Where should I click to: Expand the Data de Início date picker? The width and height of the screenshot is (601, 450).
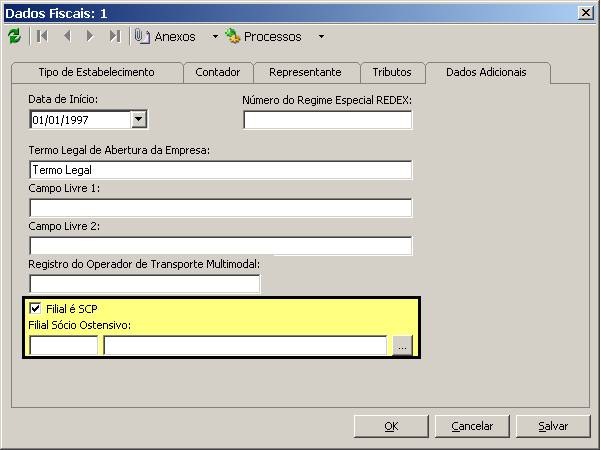(138, 120)
